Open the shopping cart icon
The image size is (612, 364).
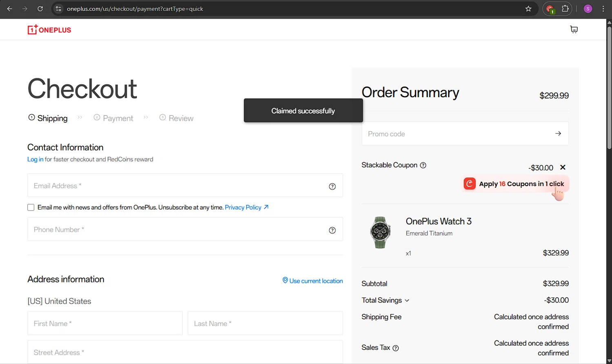574,29
